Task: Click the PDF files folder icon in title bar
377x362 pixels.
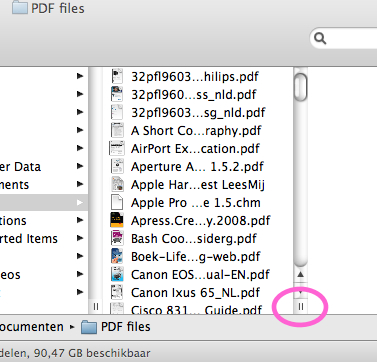Action: [x=20, y=7]
